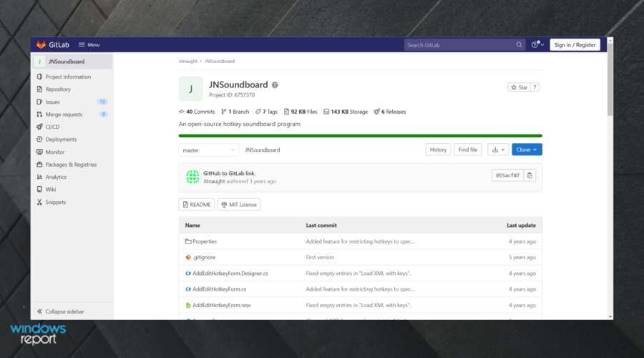The height and width of the screenshot is (358, 644).
Task: Open 7 Tags link
Action: [266, 112]
